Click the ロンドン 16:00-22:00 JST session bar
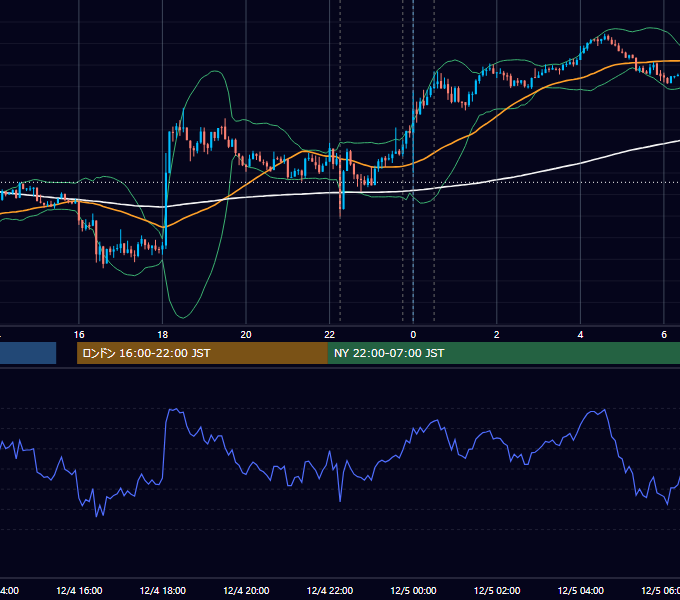The height and width of the screenshot is (600, 680). 202,353
